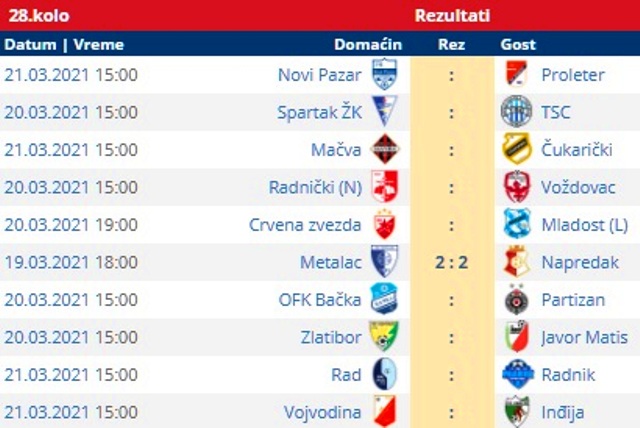Click the TSC club crest
The image size is (640, 428).
[x=517, y=111]
